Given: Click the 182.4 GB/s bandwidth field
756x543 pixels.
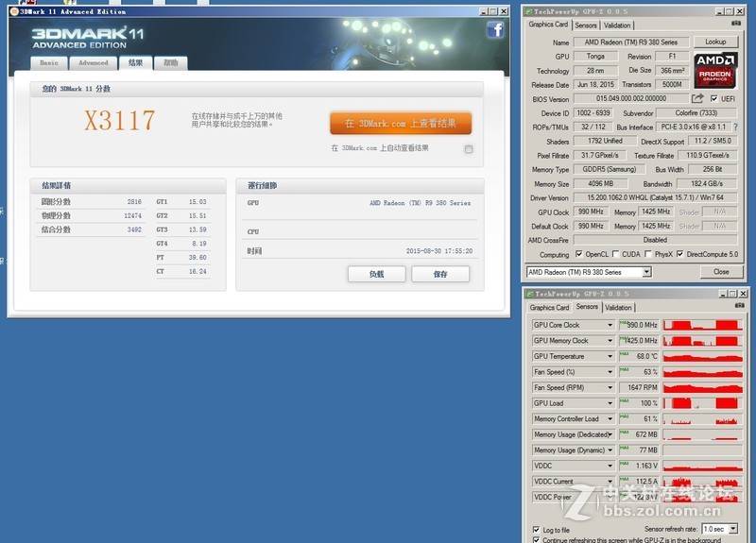Looking at the screenshot, I should tap(707, 183).
